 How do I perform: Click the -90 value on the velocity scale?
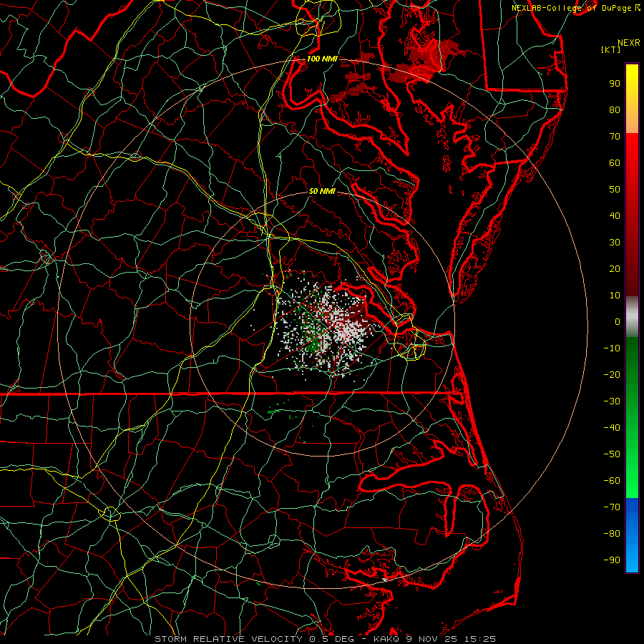[x=612, y=560]
